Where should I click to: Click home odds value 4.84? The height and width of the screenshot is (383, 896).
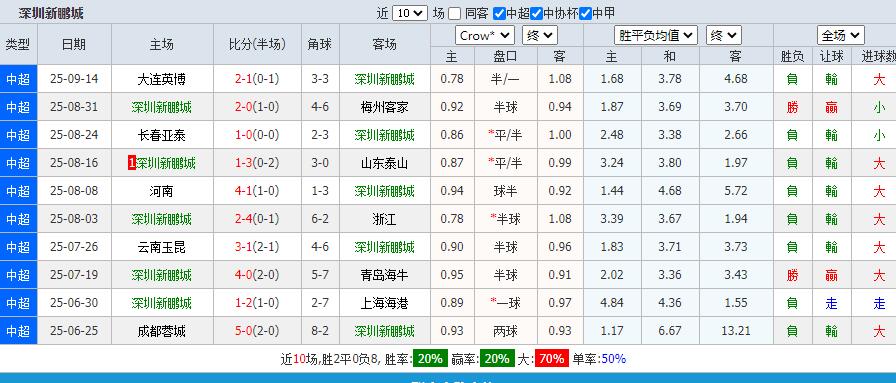612,303
